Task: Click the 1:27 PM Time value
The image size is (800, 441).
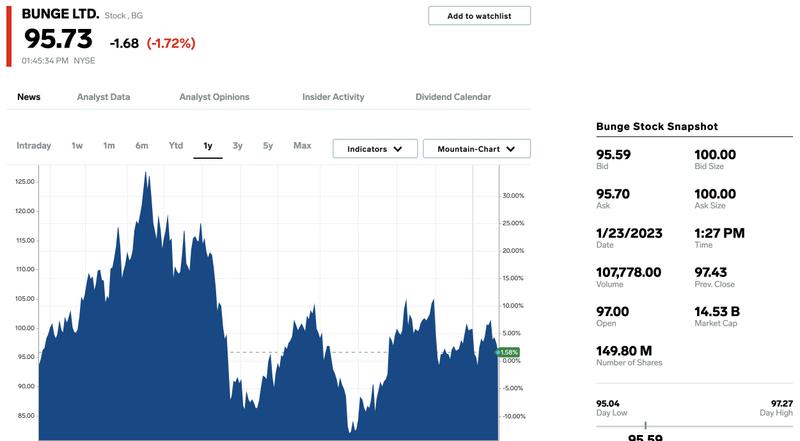Action: [x=719, y=233]
